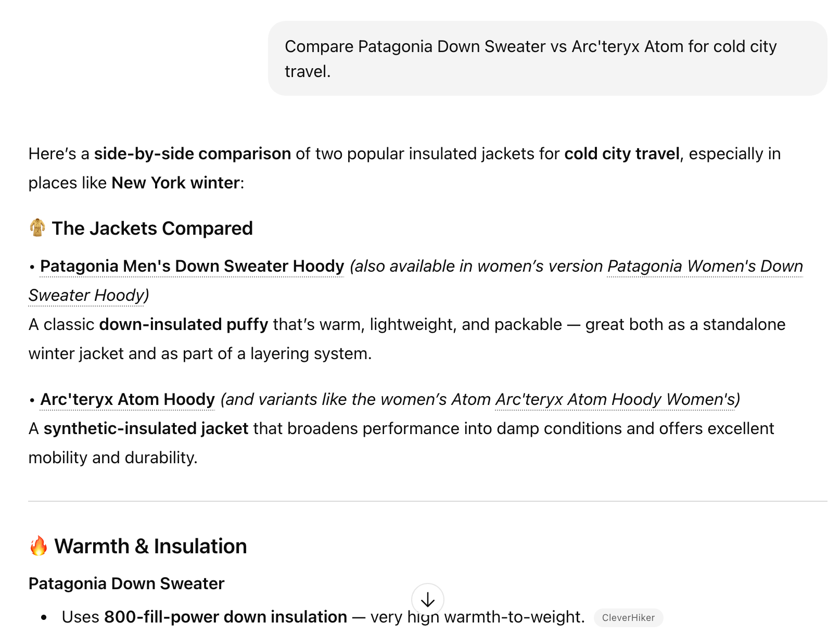This screenshot has width=840, height=635.
Task: Click the scroll-to-bottom arrow button
Action: 427,600
